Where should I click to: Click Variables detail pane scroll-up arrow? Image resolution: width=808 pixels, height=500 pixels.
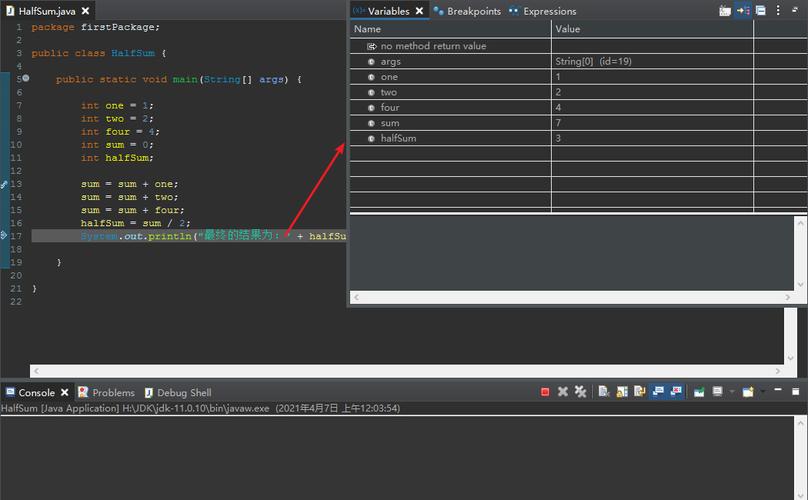point(800,223)
